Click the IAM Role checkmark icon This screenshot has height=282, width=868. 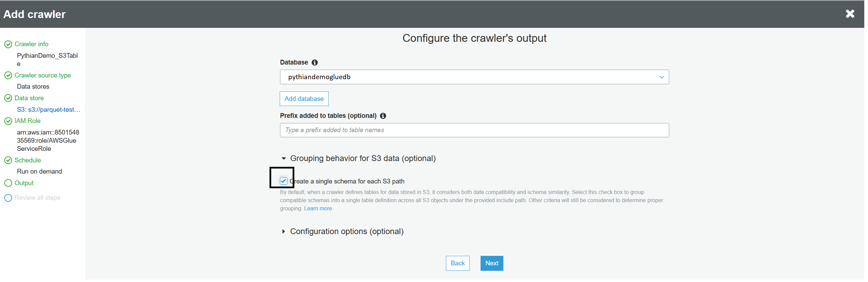[8, 121]
